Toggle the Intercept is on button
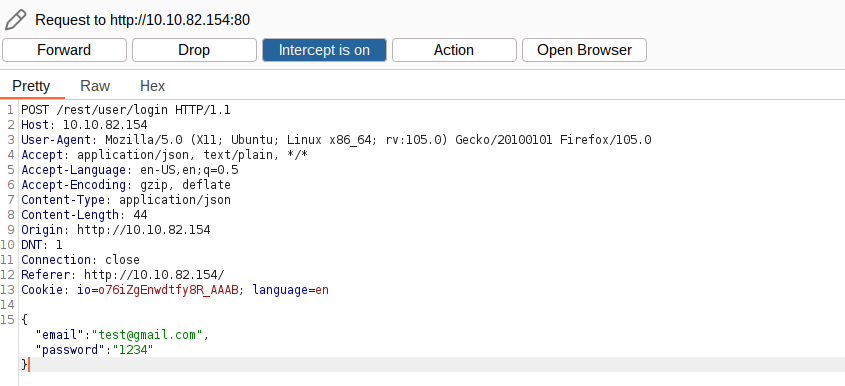 [324, 50]
